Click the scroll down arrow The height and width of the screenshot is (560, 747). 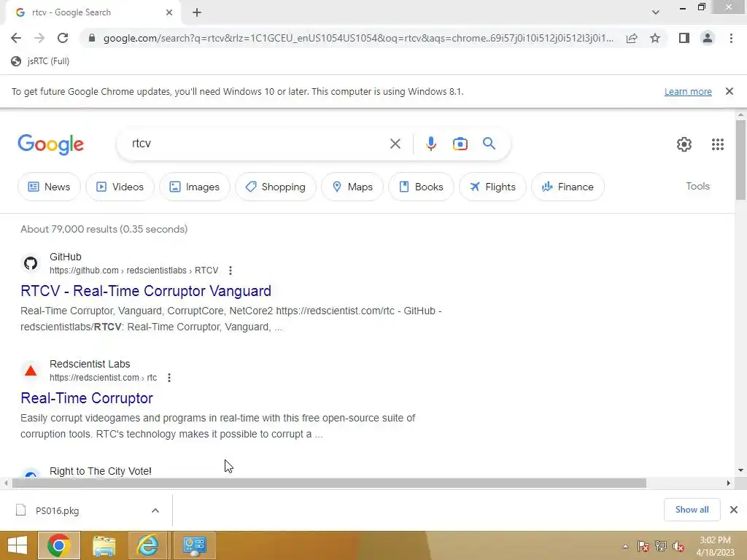[740, 470]
